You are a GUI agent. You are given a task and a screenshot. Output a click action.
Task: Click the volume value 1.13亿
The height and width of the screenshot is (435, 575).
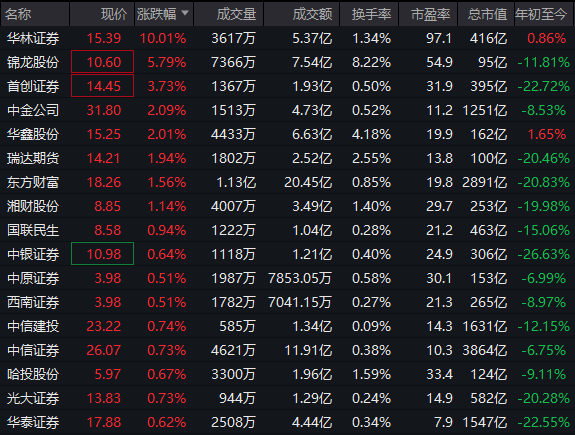(236, 182)
